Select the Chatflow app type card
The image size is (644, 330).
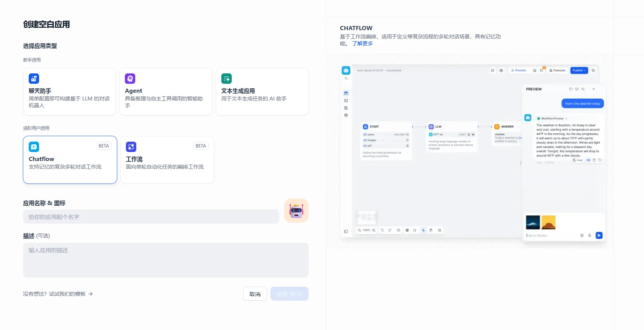click(x=70, y=160)
